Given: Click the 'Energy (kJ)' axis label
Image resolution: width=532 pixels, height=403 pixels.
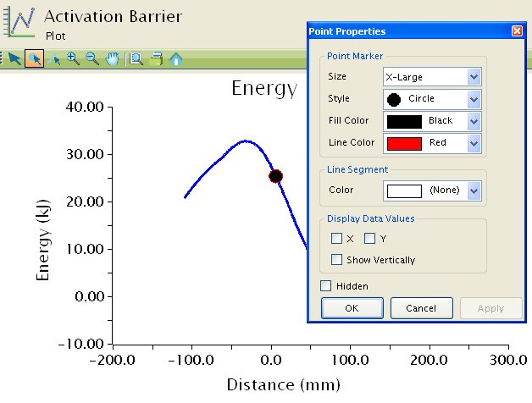Looking at the screenshot, I should point(43,240).
